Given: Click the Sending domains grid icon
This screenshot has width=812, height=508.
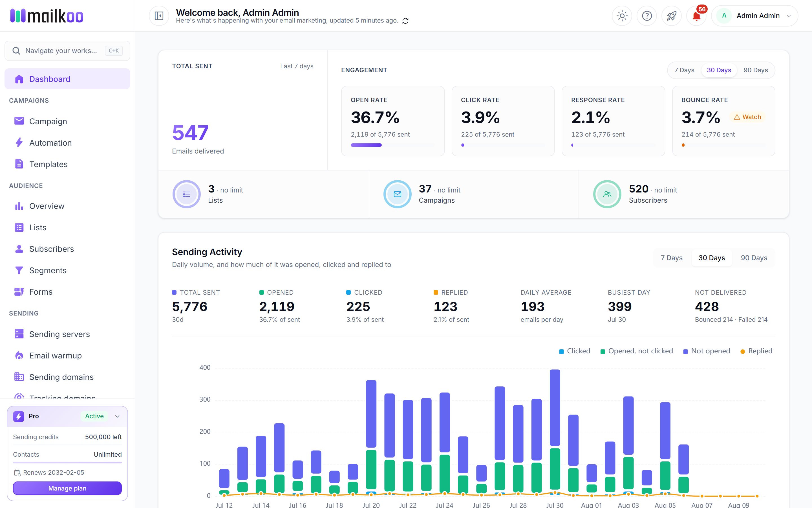Looking at the screenshot, I should pos(19,377).
